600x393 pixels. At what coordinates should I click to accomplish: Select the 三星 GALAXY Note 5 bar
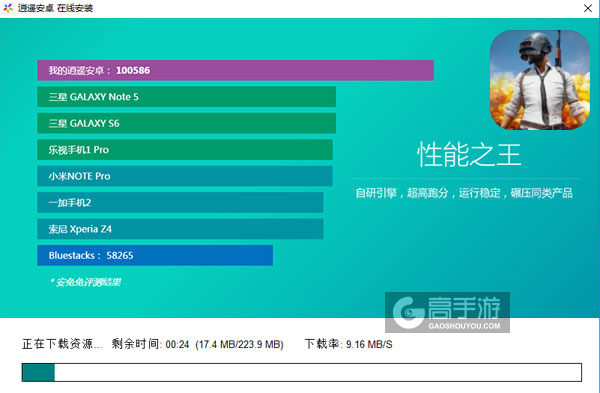tap(186, 97)
